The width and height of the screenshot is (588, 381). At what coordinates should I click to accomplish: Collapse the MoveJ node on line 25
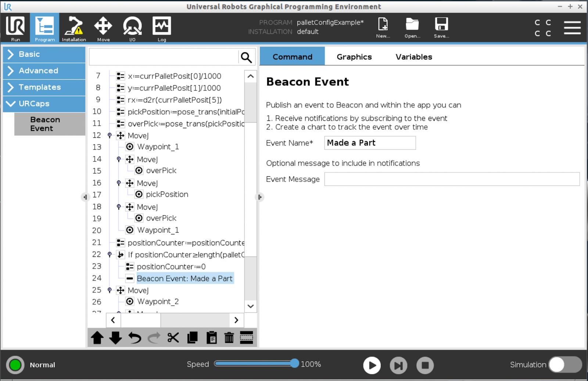pyautogui.click(x=110, y=290)
